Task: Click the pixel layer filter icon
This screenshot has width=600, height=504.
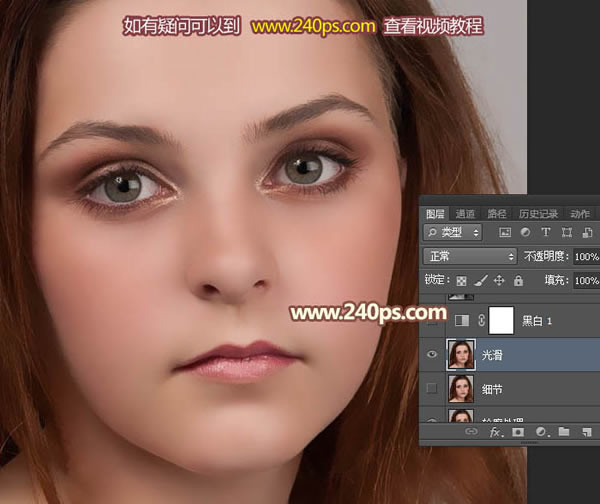Action: pyautogui.click(x=506, y=232)
